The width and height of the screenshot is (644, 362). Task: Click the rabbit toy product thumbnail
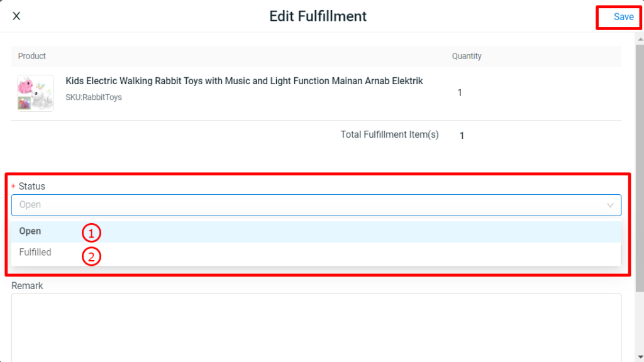[35, 93]
